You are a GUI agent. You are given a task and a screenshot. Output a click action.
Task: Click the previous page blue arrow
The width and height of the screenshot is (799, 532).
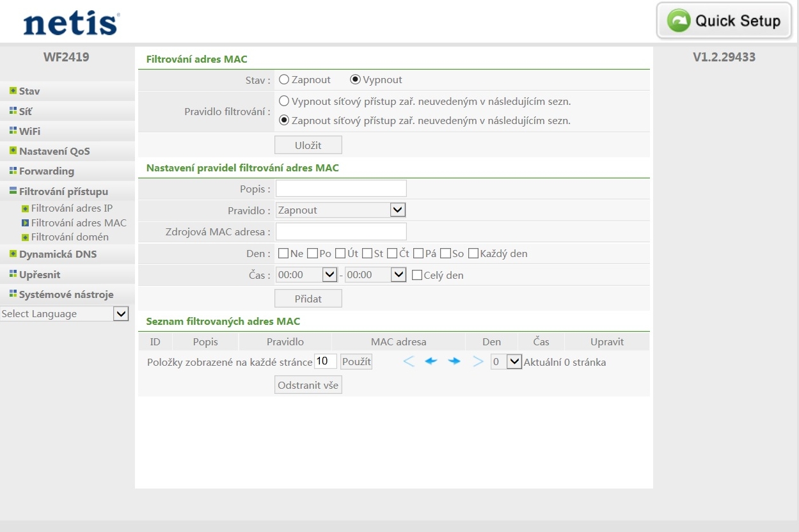coord(431,362)
